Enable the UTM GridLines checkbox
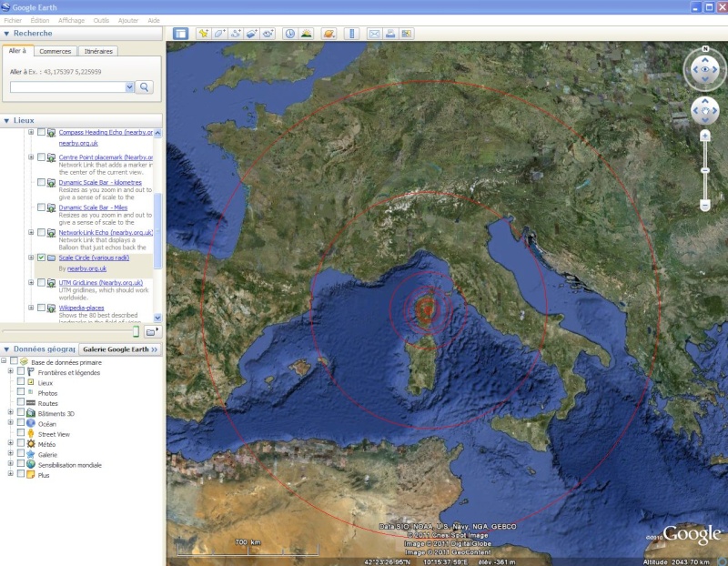Image resolution: width=728 pixels, height=566 pixels. pos(41,283)
